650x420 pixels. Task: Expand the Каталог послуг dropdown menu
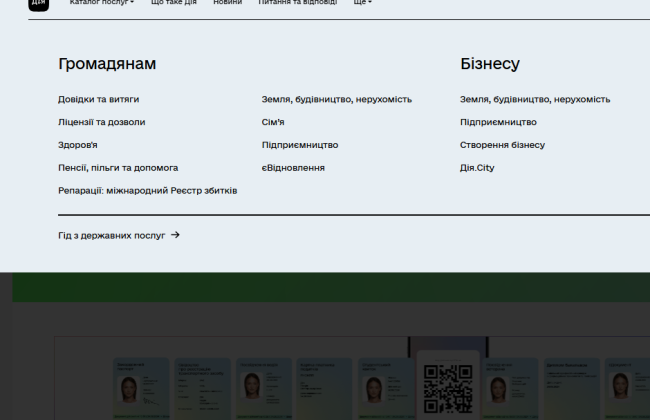[x=102, y=2]
